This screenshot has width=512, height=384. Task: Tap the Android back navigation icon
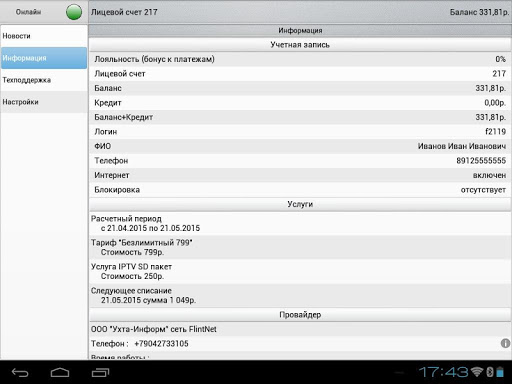tap(20, 372)
